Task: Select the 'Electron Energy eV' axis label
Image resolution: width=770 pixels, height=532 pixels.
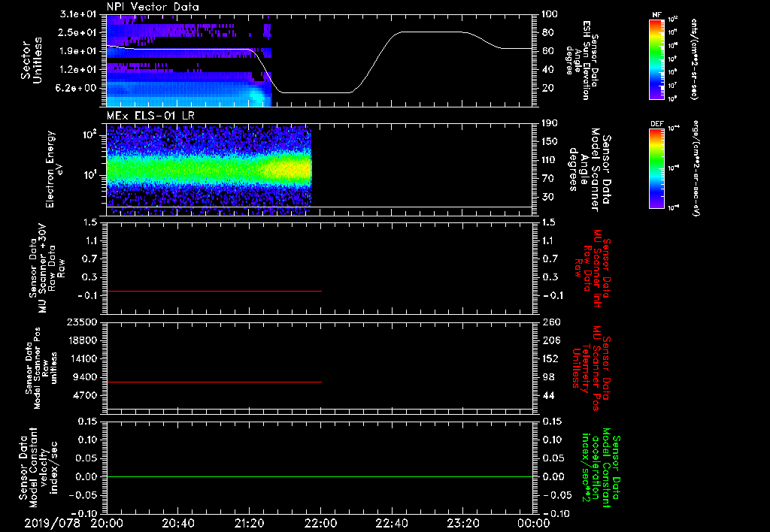Action: [x=54, y=169]
